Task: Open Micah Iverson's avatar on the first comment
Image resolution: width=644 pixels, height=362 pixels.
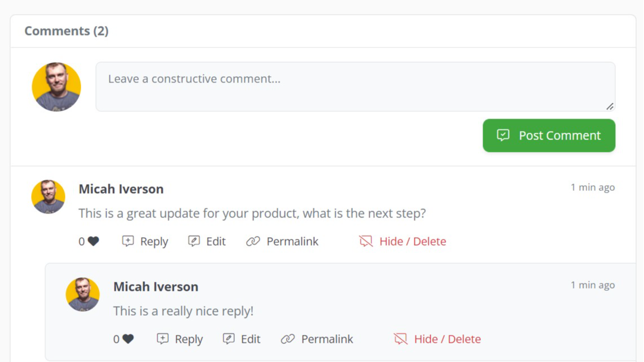Action: (48, 197)
